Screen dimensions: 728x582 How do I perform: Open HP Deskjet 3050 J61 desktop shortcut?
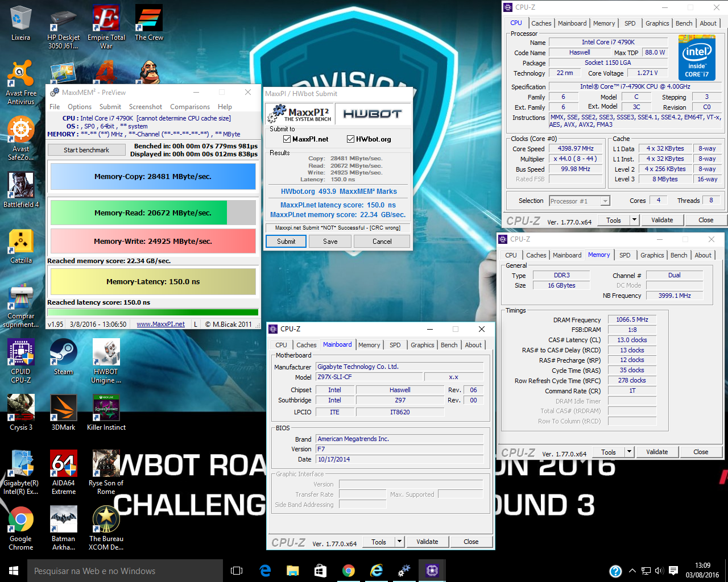pos(64,27)
